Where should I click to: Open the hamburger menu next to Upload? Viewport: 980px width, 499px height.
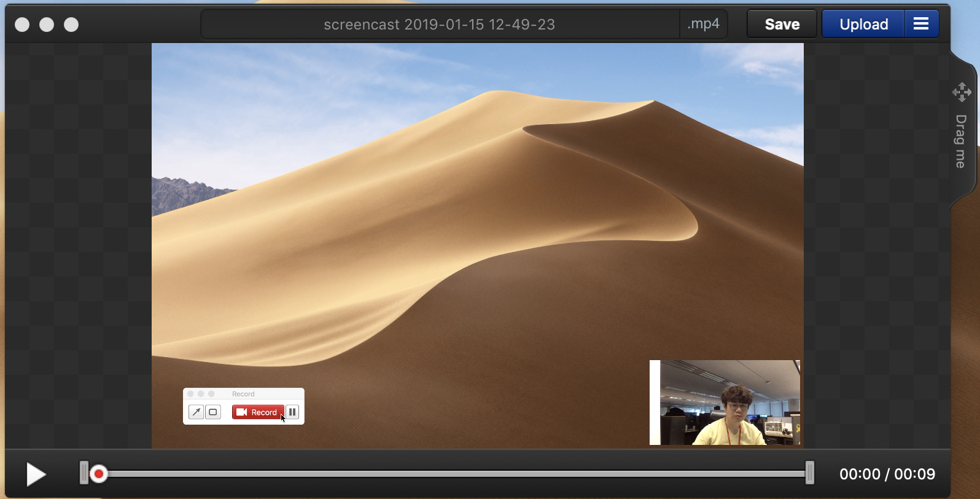(x=921, y=24)
